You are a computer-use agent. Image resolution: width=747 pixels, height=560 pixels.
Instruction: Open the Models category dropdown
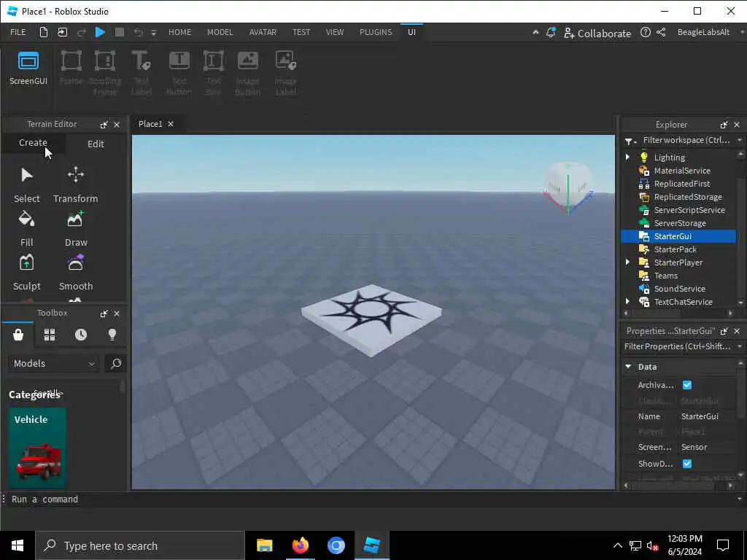click(x=53, y=363)
